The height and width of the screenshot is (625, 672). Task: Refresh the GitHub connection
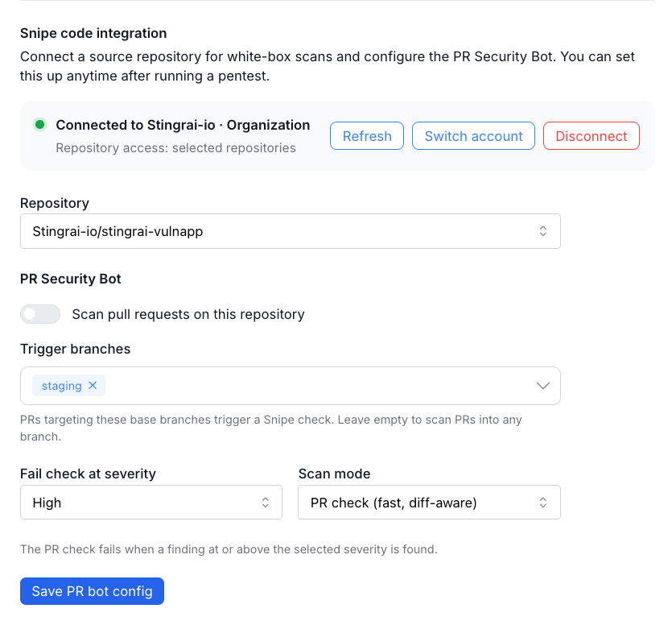click(367, 136)
